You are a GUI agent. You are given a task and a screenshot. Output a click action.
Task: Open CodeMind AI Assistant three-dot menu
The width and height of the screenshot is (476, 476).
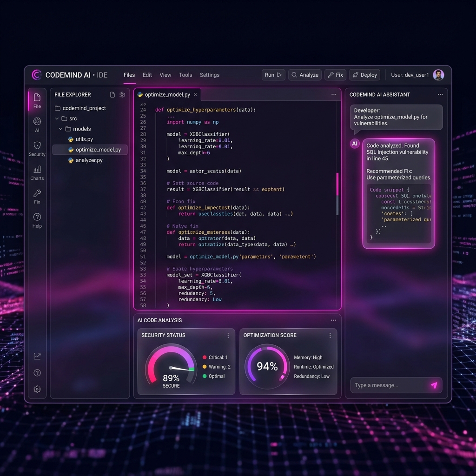tap(440, 94)
